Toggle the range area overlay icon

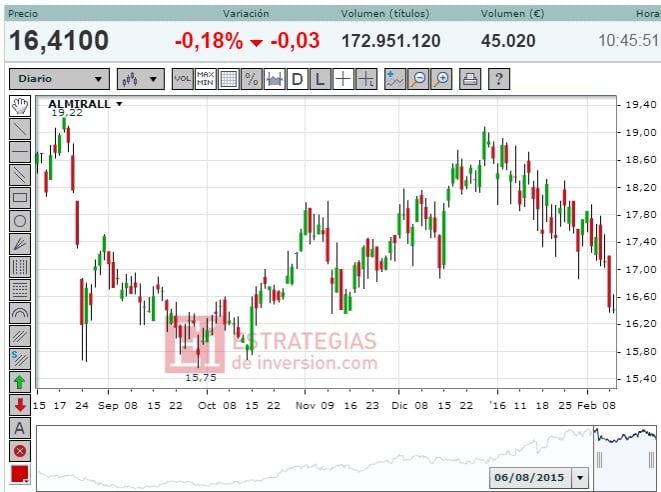tap(274, 79)
